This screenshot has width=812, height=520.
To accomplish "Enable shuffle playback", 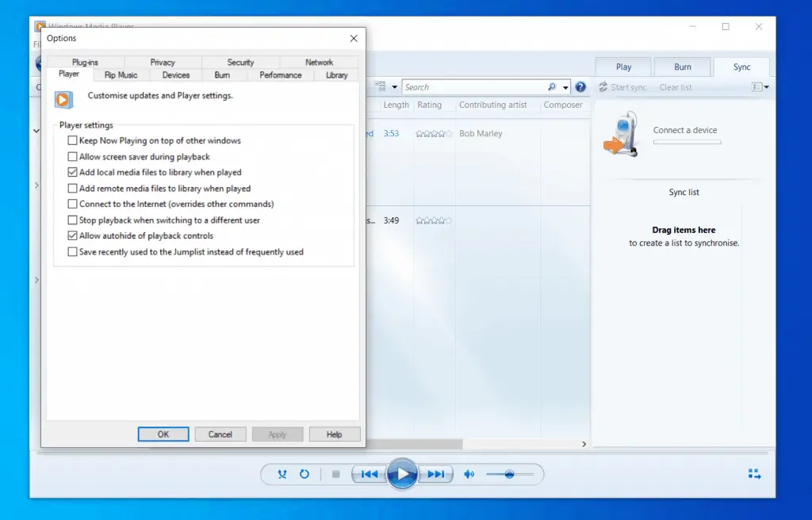I will pos(282,474).
